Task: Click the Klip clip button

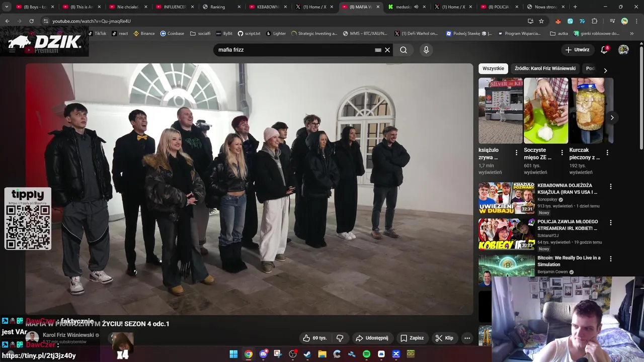Action: (x=444, y=338)
